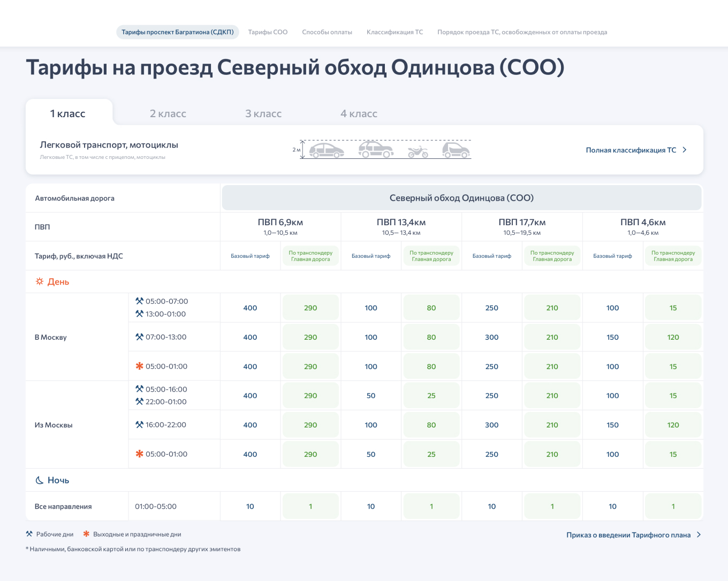Screen dimensions: 728x581
Task: Click the green 290 transponder tariff cell
Action: [310, 308]
